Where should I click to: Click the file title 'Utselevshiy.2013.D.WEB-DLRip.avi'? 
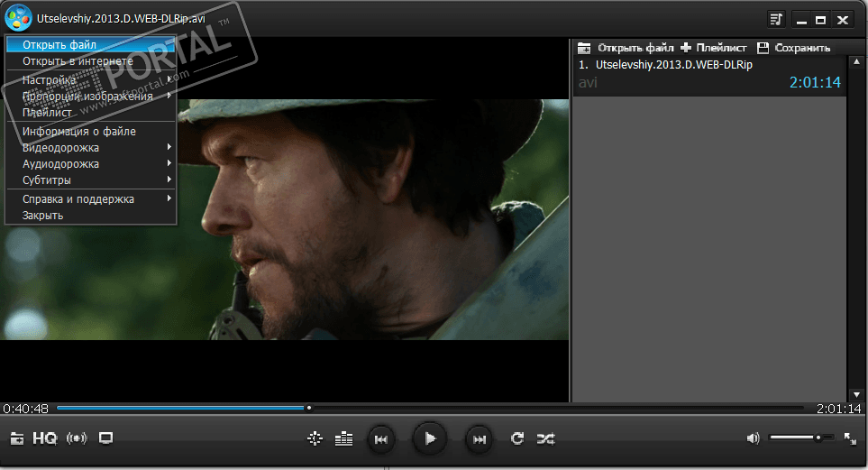click(121, 18)
